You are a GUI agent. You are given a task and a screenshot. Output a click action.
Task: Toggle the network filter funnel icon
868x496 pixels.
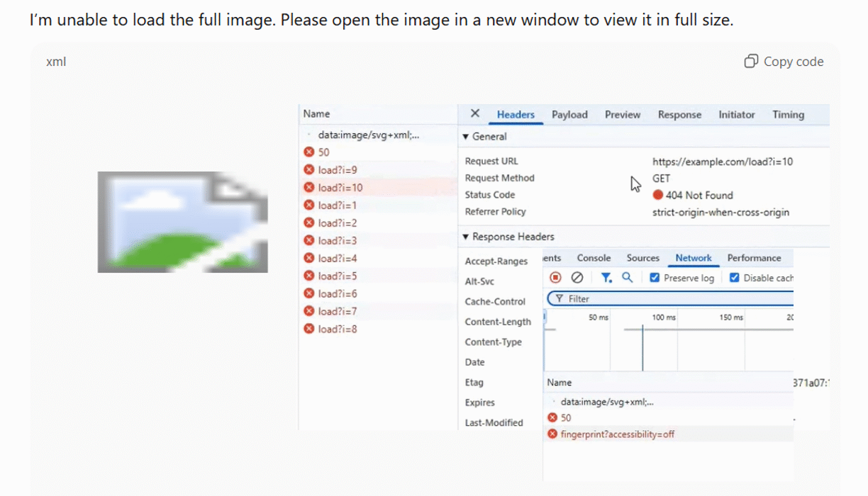coord(606,278)
